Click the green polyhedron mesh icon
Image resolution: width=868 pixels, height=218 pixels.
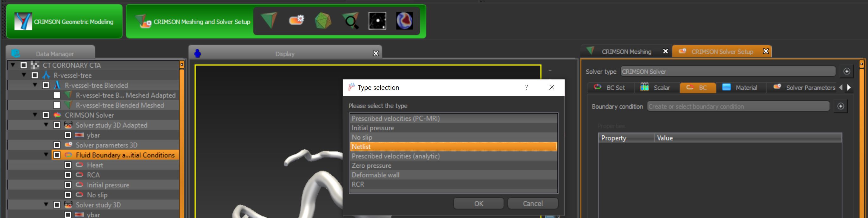323,21
